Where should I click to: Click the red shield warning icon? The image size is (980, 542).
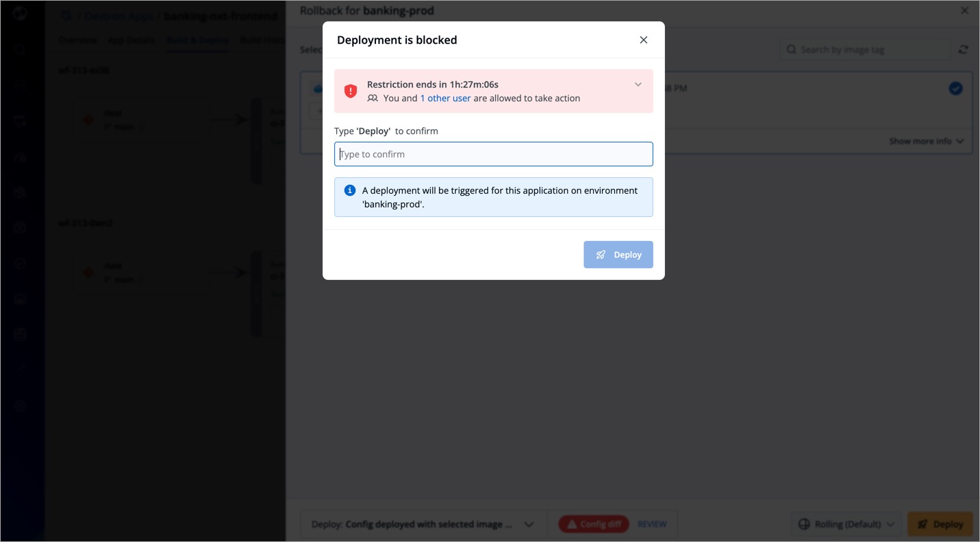[351, 91]
